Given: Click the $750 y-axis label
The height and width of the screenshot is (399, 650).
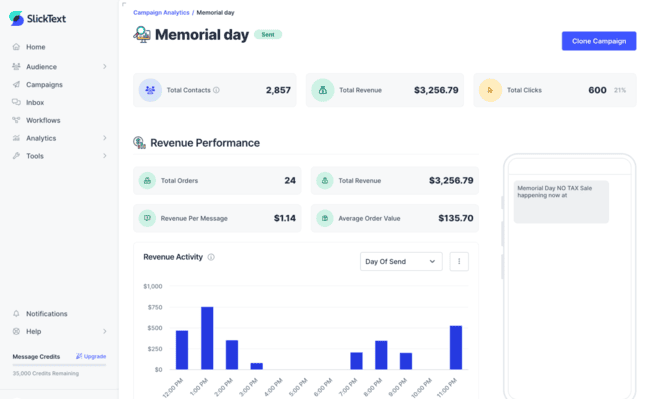Looking at the screenshot, I should [155, 307].
